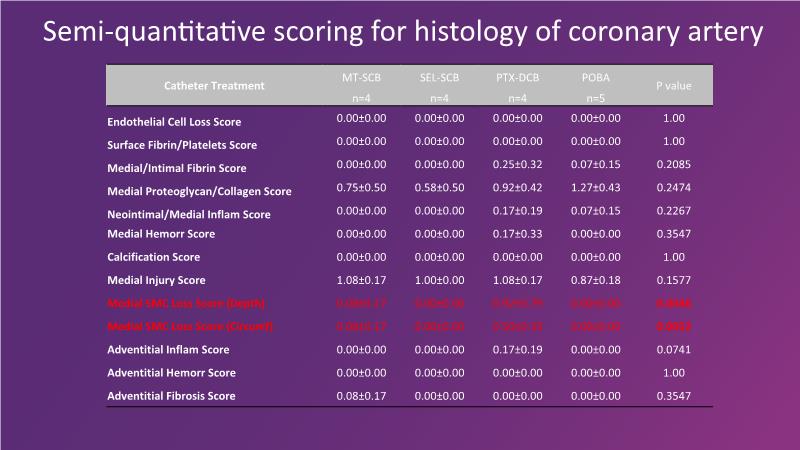Click the P value column header
The height and width of the screenshot is (450, 800).
pyautogui.click(x=673, y=86)
